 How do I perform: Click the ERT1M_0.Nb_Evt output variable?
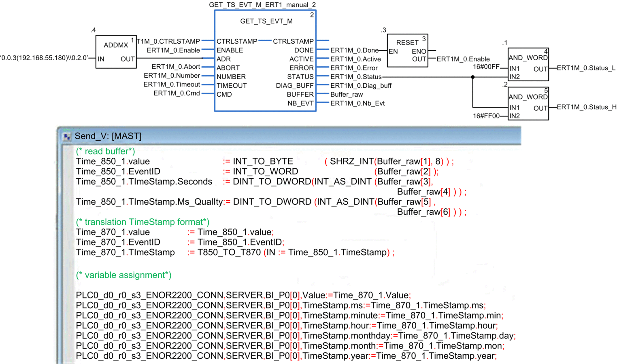tap(357, 103)
